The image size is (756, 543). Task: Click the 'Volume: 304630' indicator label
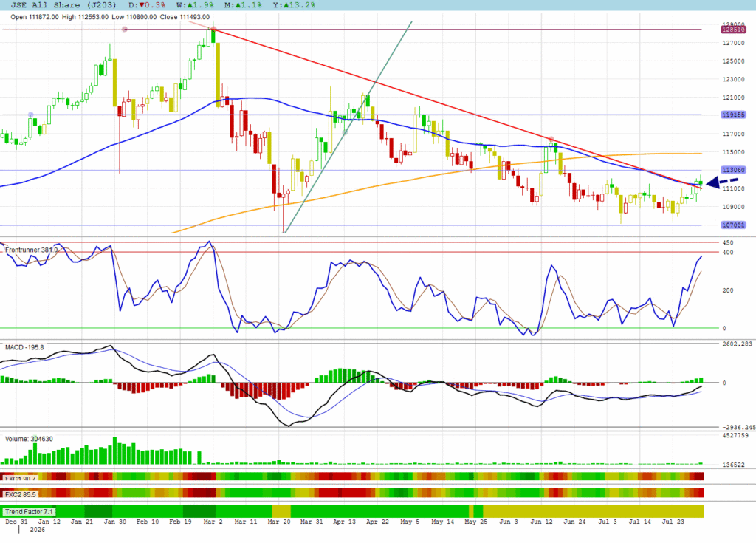pos(29,439)
